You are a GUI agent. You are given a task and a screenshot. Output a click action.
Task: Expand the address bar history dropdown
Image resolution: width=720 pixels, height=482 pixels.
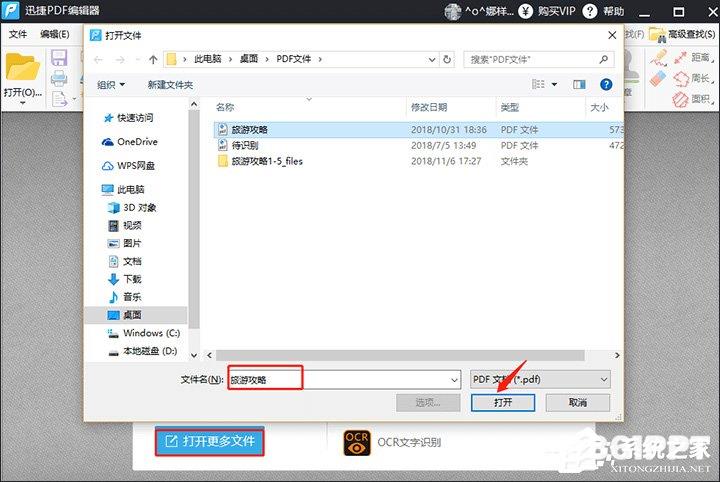[x=432, y=59]
